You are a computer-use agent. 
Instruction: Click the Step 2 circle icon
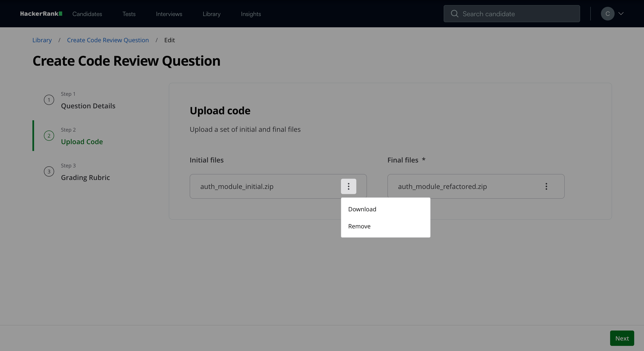pos(49,136)
